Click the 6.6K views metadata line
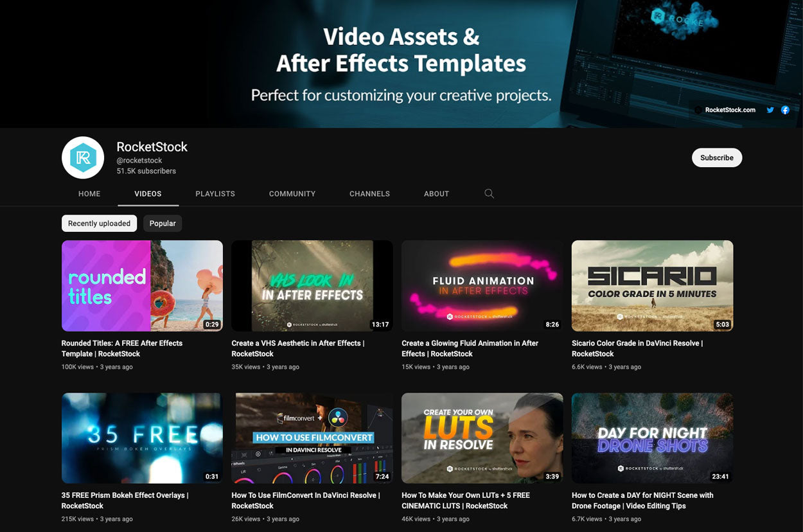803x532 pixels. [606, 367]
